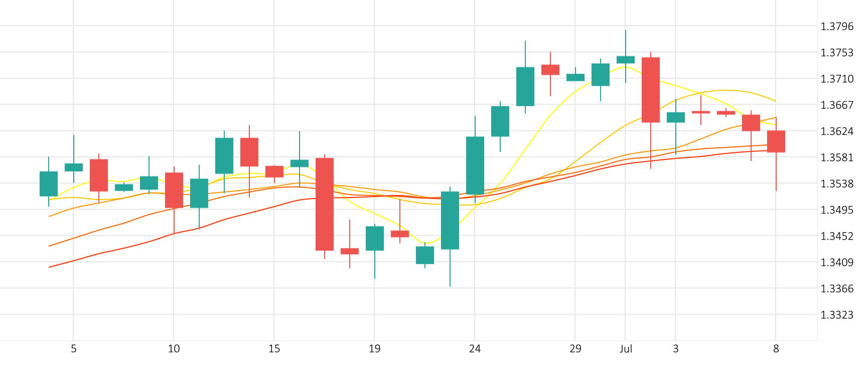868x366 pixels.
Task: Click the 1.3624 price axis label
Action: [x=836, y=131]
